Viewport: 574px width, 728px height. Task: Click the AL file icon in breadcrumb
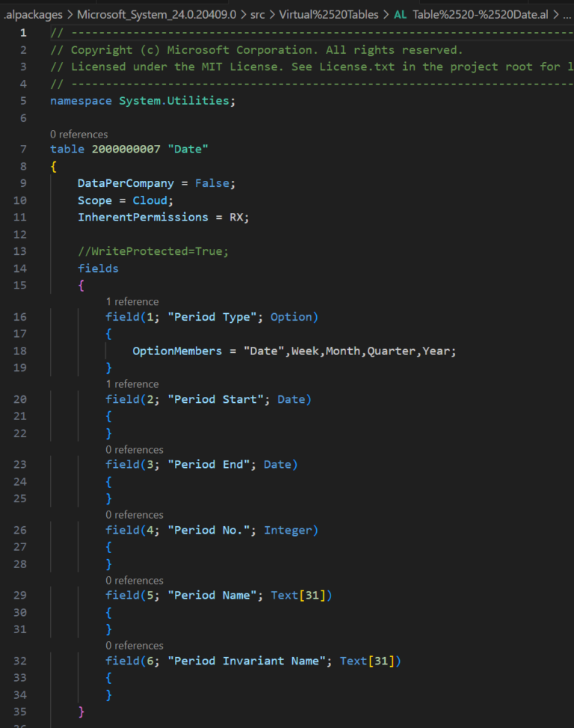pyautogui.click(x=400, y=15)
